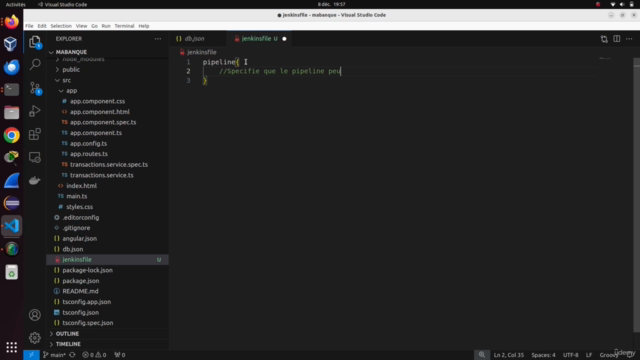
Task: Launch Firefox from the Ubuntu dock
Action: pyautogui.click(x=11, y=21)
